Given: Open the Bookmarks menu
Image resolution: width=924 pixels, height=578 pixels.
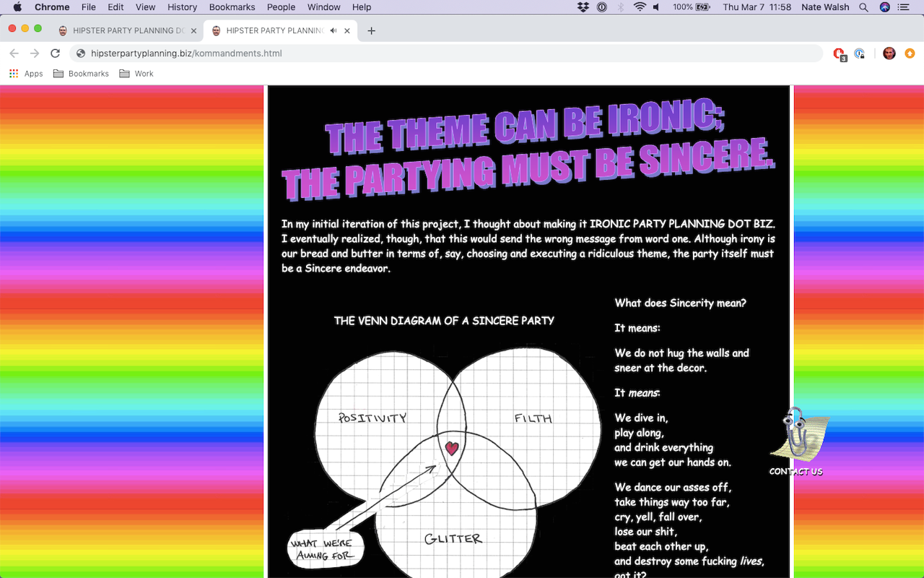Looking at the screenshot, I should click(x=232, y=7).
